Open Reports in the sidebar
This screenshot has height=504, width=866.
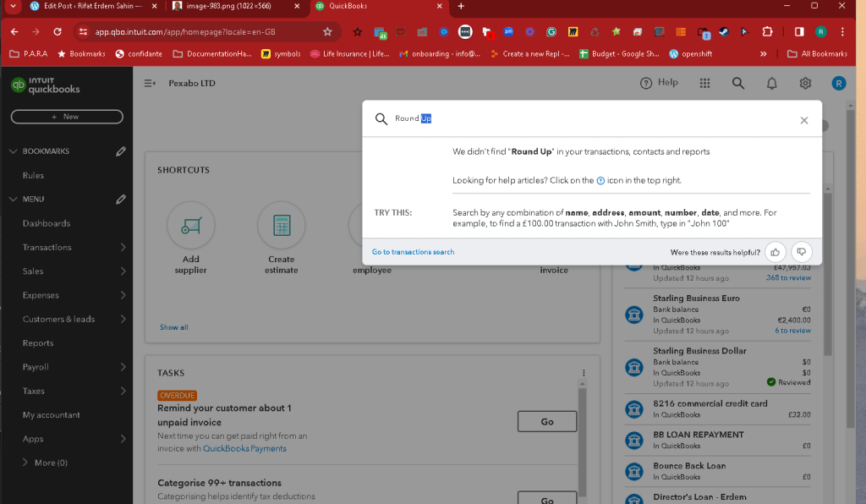pos(38,343)
